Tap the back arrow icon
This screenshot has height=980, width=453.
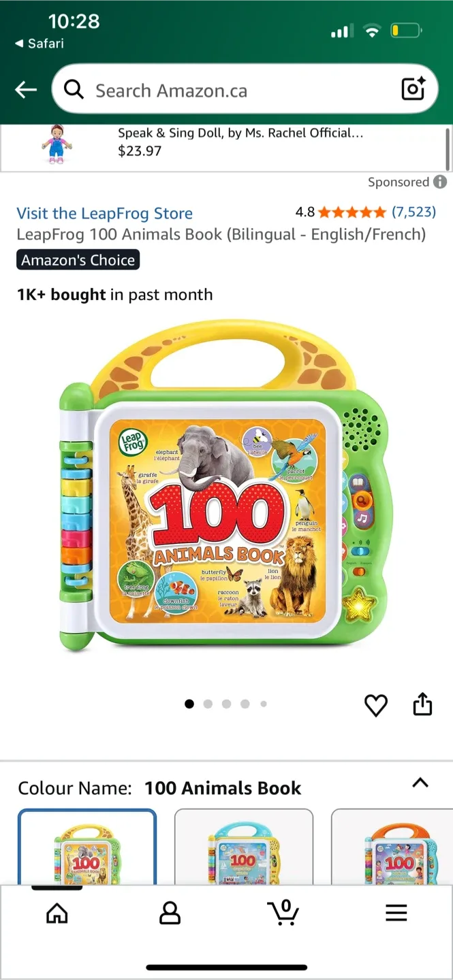[26, 90]
